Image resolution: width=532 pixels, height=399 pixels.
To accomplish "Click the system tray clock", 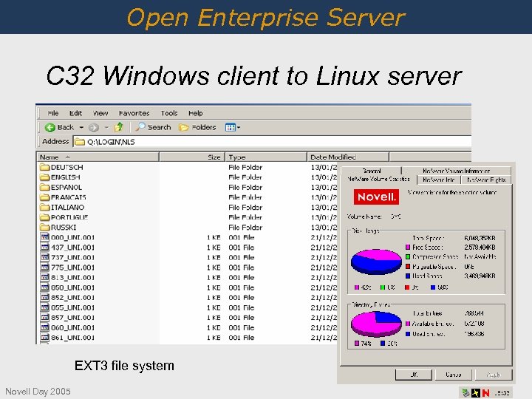I will (x=502, y=393).
